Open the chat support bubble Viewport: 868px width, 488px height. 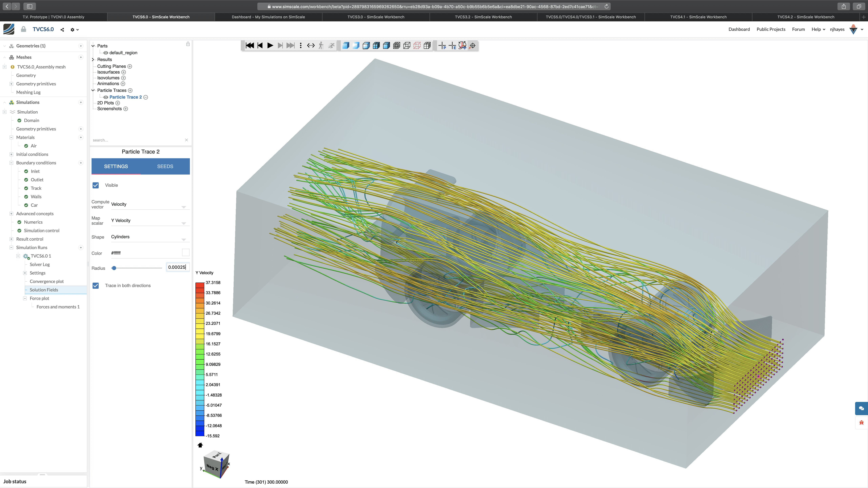tap(861, 408)
